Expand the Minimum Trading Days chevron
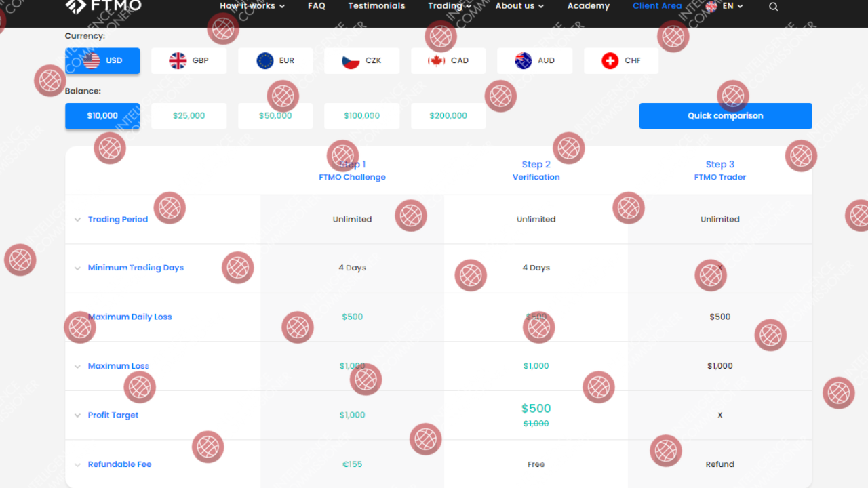This screenshot has height=488, width=868. (x=77, y=268)
